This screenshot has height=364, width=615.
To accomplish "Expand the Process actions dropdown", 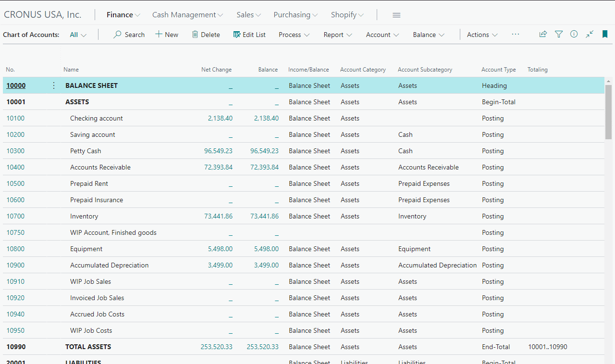I will [x=294, y=35].
